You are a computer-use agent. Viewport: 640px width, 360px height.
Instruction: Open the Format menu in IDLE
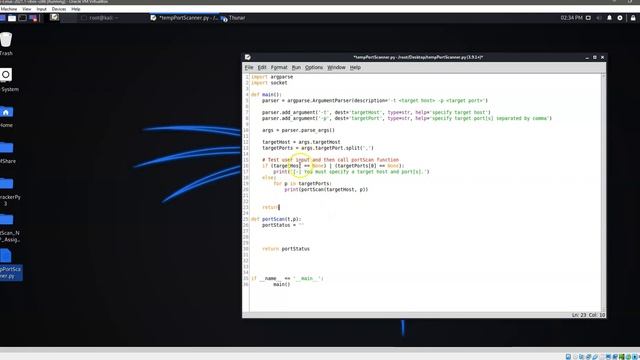(279, 67)
